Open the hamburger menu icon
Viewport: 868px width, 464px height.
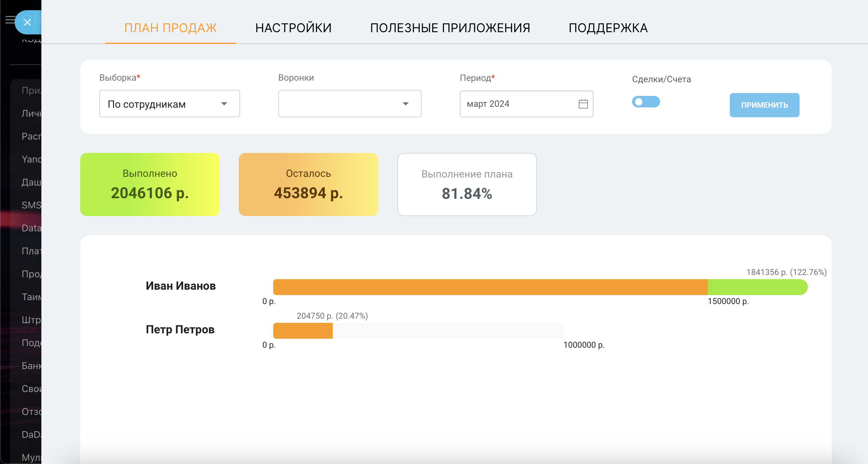(x=10, y=20)
